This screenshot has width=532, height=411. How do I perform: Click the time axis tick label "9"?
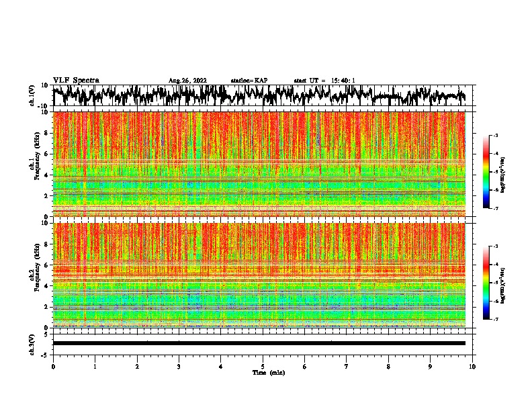click(430, 367)
